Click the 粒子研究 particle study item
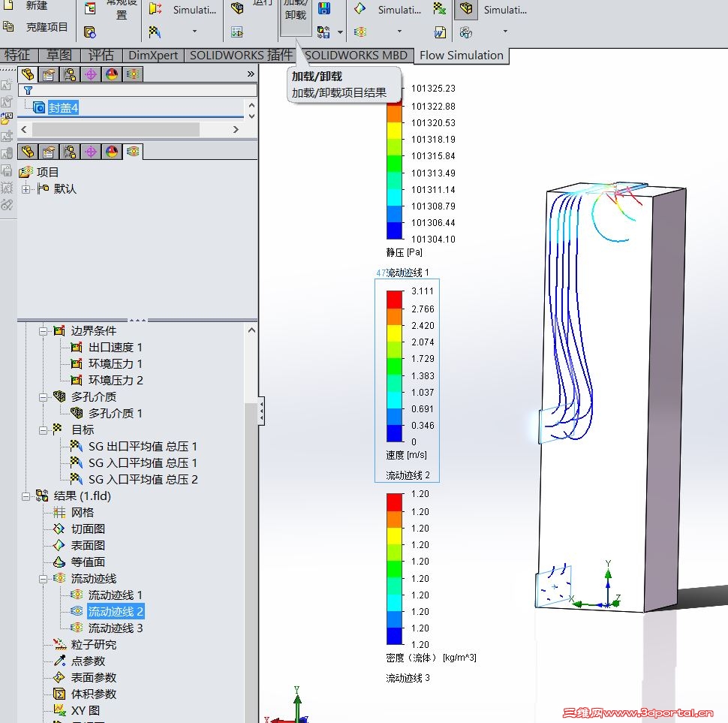The width and height of the screenshot is (728, 723). tap(93, 645)
